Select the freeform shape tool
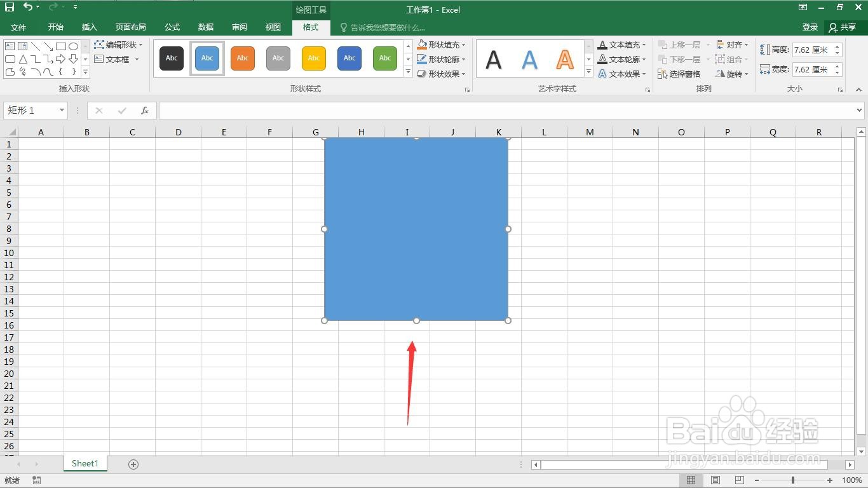The image size is (868, 488). [x=10, y=72]
